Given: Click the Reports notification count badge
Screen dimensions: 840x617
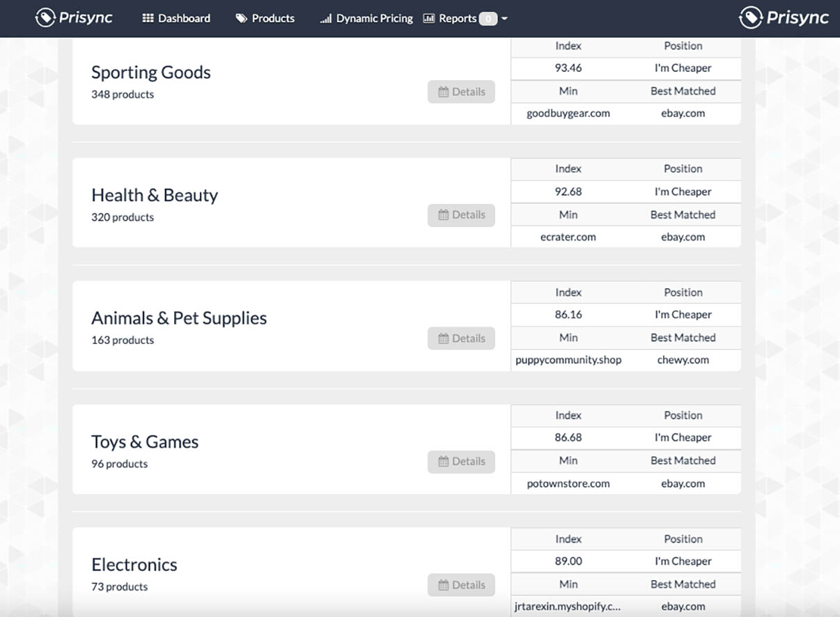Looking at the screenshot, I should pyautogui.click(x=488, y=19).
